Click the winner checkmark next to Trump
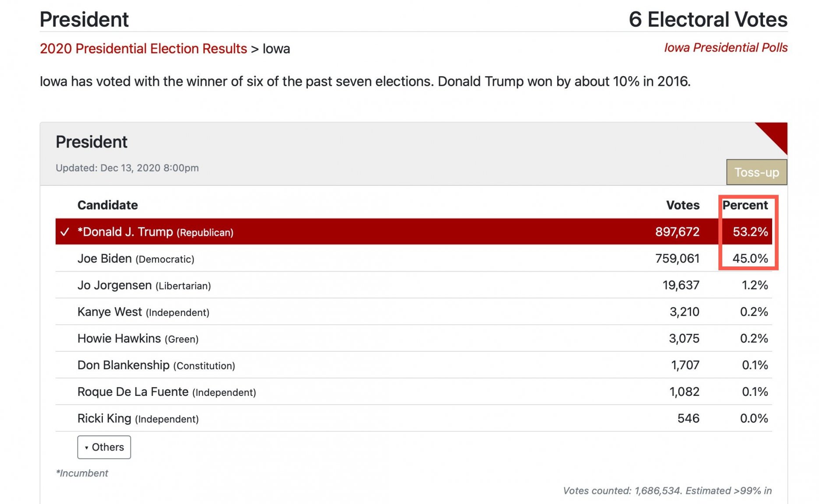The width and height of the screenshot is (819, 504). coord(65,232)
